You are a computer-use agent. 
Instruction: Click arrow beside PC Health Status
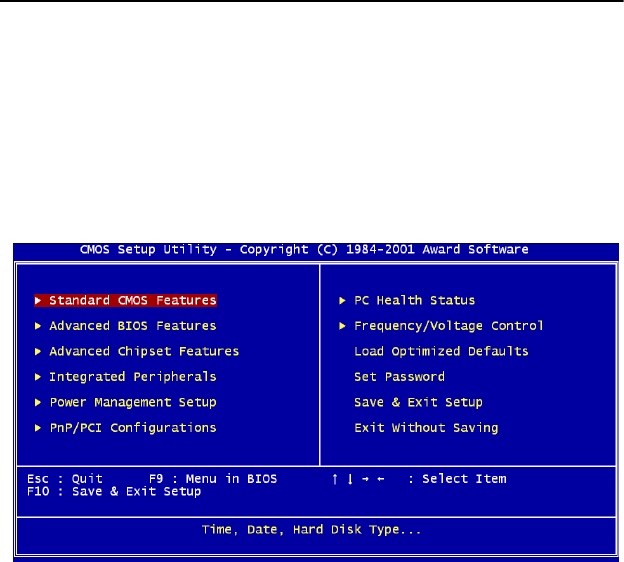(342, 301)
